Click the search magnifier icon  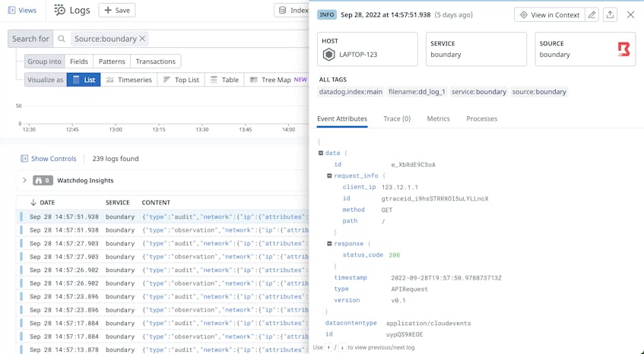62,39
